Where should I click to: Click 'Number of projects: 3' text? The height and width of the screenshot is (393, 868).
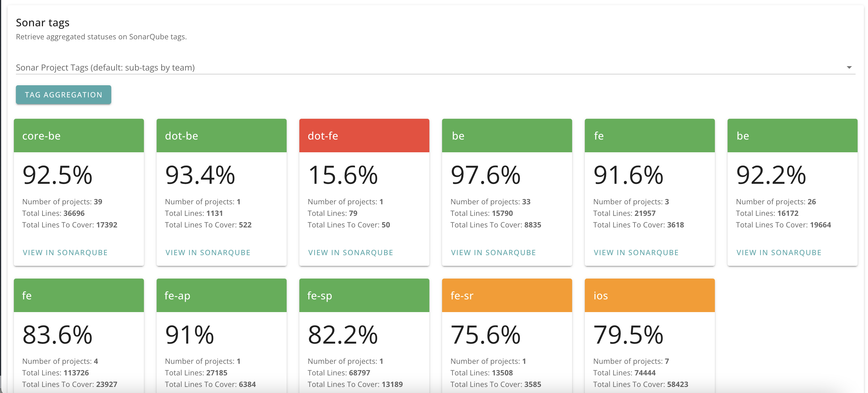click(631, 201)
